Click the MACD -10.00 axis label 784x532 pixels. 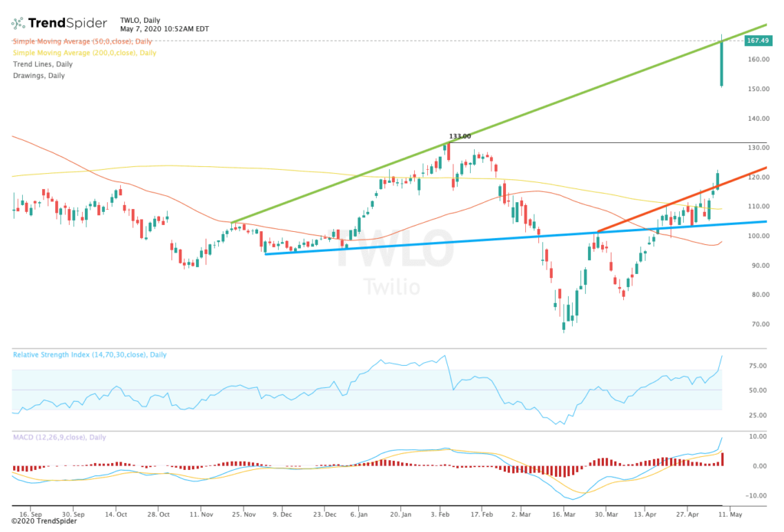pos(756,496)
